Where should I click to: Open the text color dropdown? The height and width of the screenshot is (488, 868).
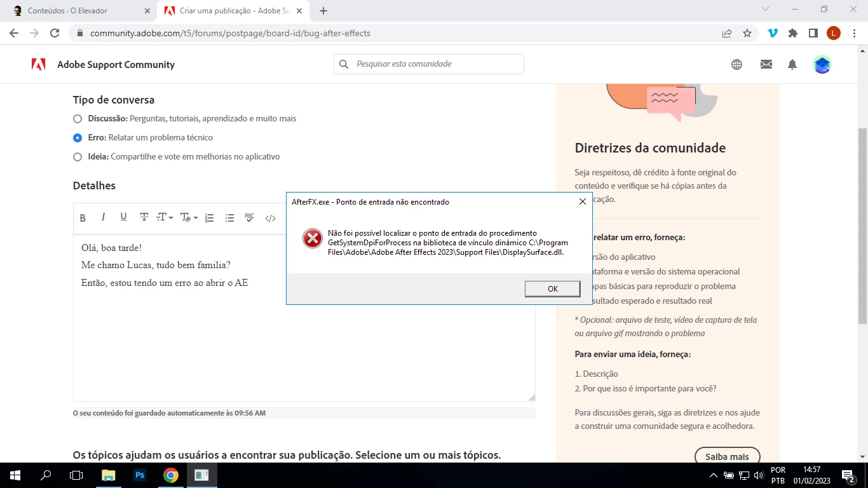[189, 217]
